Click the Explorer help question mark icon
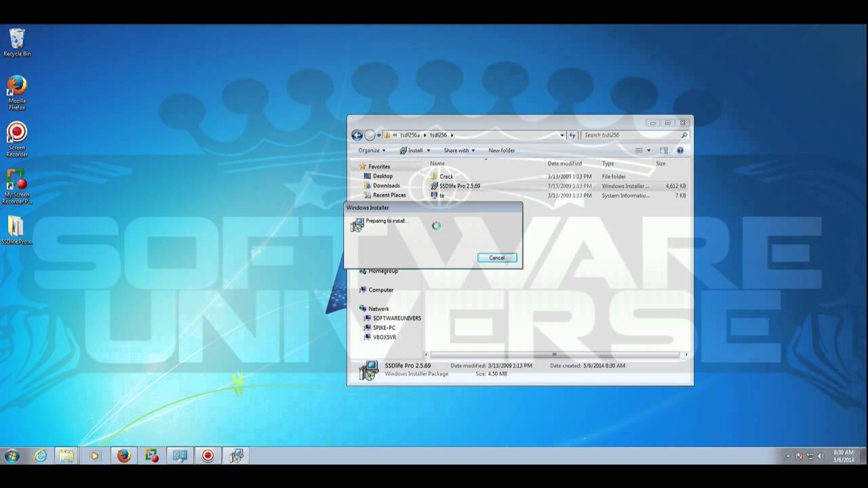This screenshot has height=488, width=868. tap(680, 150)
